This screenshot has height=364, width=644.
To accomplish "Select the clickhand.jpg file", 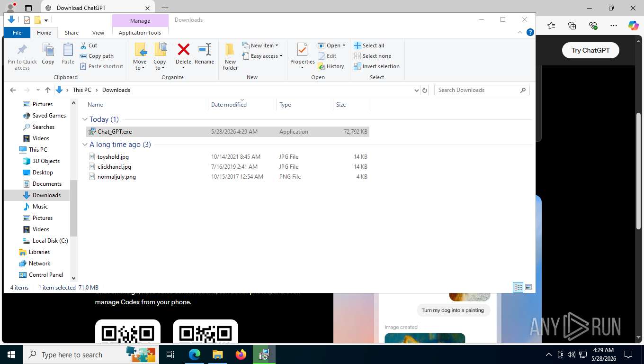I will 228,167.
